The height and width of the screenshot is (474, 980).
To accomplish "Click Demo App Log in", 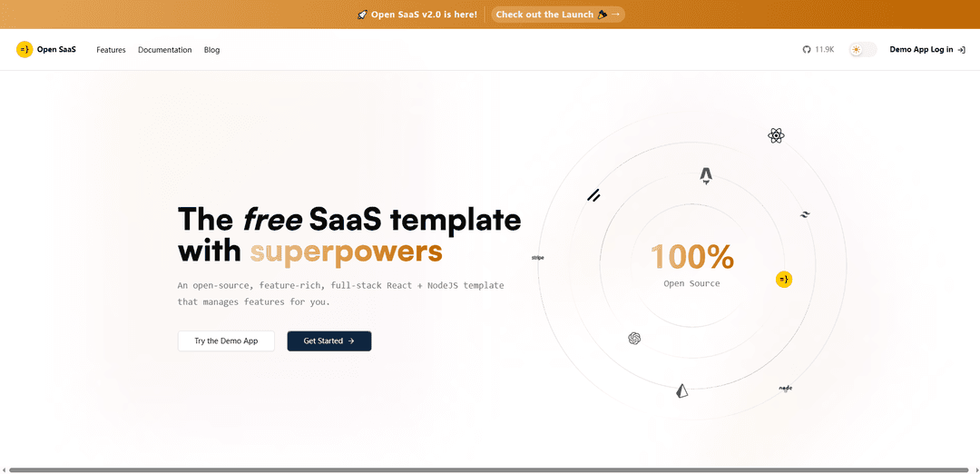I will click(x=927, y=49).
